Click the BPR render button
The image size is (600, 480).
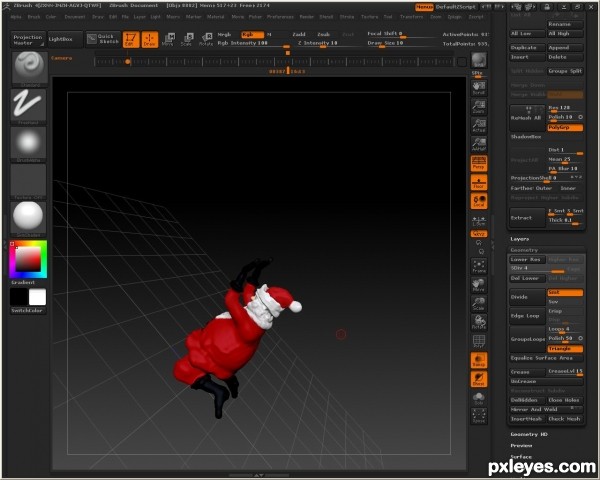pos(479,60)
